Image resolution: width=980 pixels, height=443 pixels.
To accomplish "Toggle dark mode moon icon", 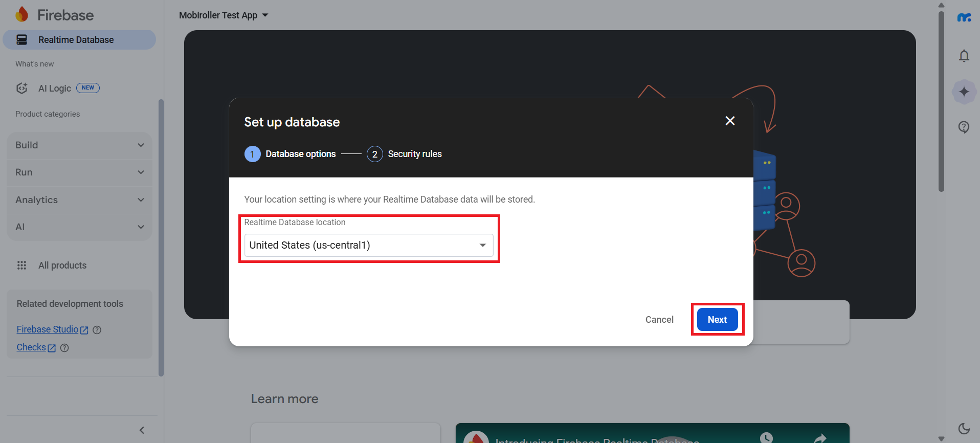I will [x=964, y=429].
